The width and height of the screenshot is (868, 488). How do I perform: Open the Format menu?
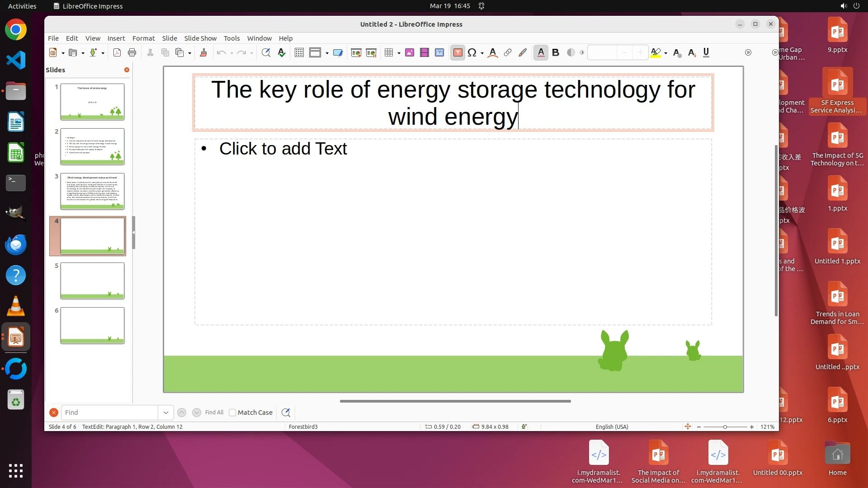click(x=143, y=38)
